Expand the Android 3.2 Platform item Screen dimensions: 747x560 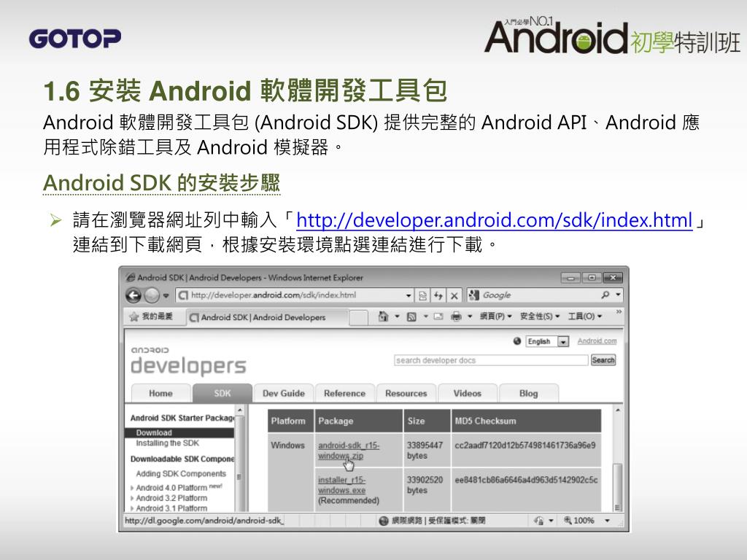(x=132, y=498)
